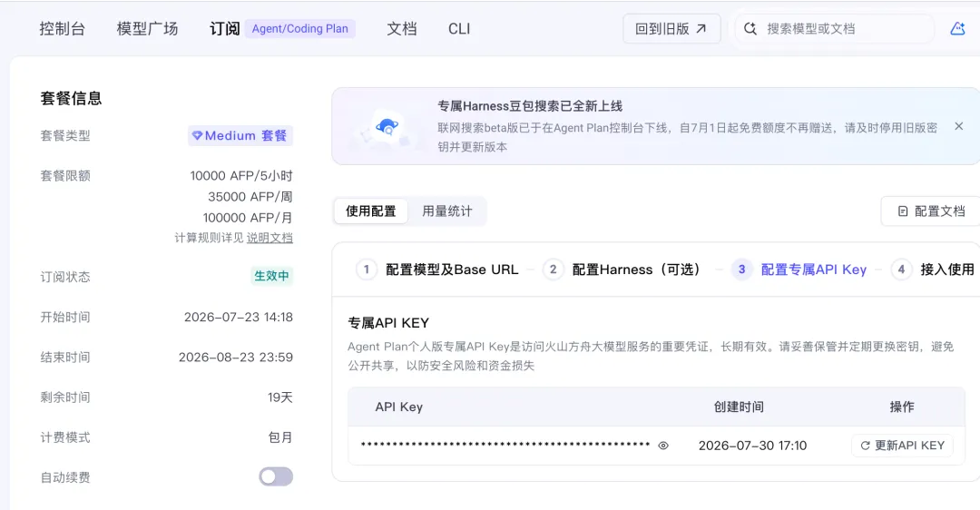Click the 剩余时间 value 19天
Image resolution: width=980 pixels, height=510 pixels.
pos(280,397)
